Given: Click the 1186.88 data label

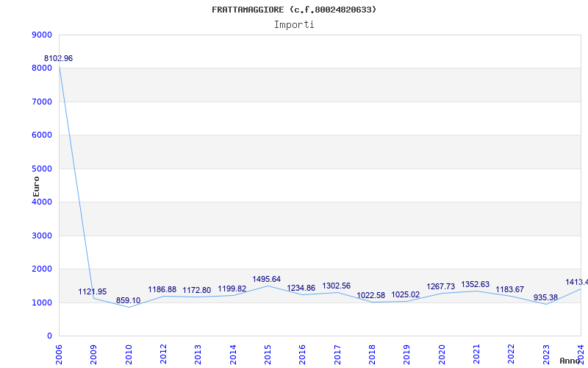Looking at the screenshot, I should (162, 289).
